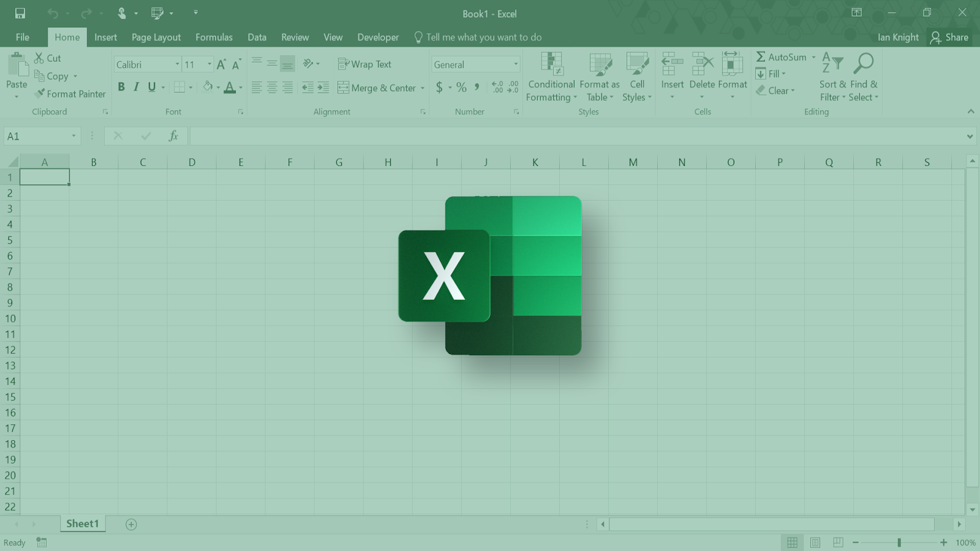Open the font name Calibri dropdown
This screenshot has width=980, height=551.
[177, 64]
